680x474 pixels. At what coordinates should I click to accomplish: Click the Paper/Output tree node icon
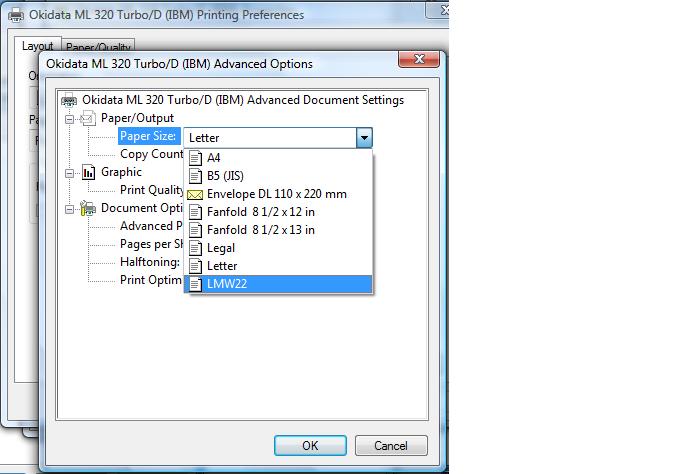coord(87,118)
